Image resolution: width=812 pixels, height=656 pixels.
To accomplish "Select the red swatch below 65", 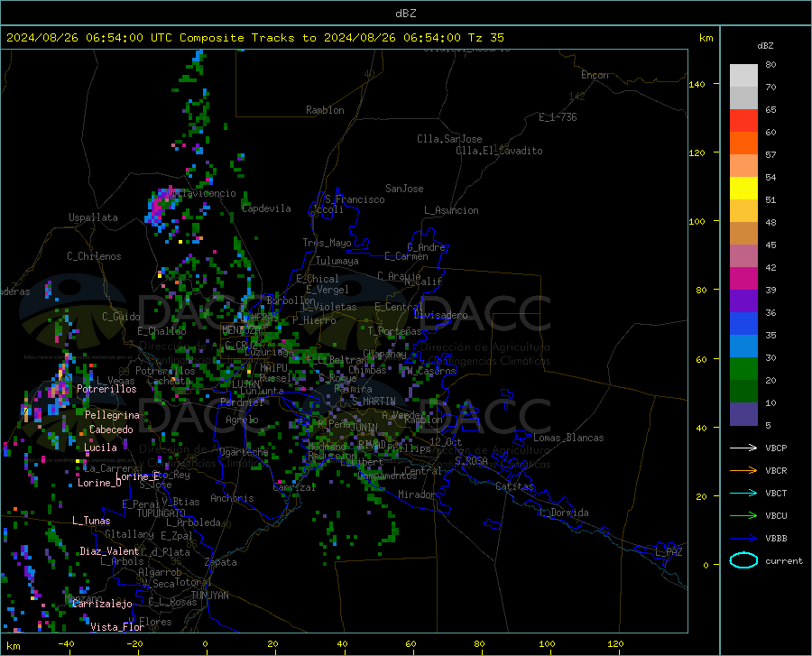I will 743,121.
